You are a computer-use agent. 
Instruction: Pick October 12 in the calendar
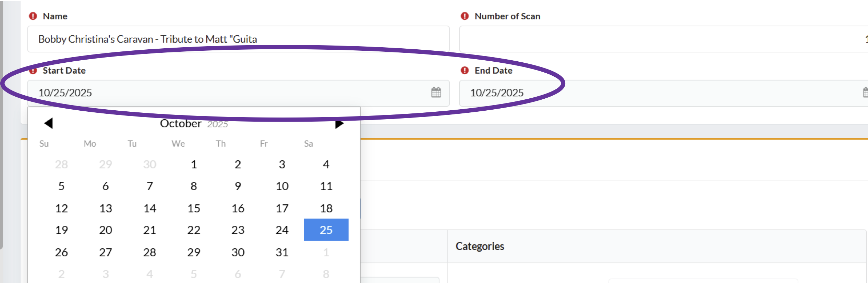click(x=61, y=208)
